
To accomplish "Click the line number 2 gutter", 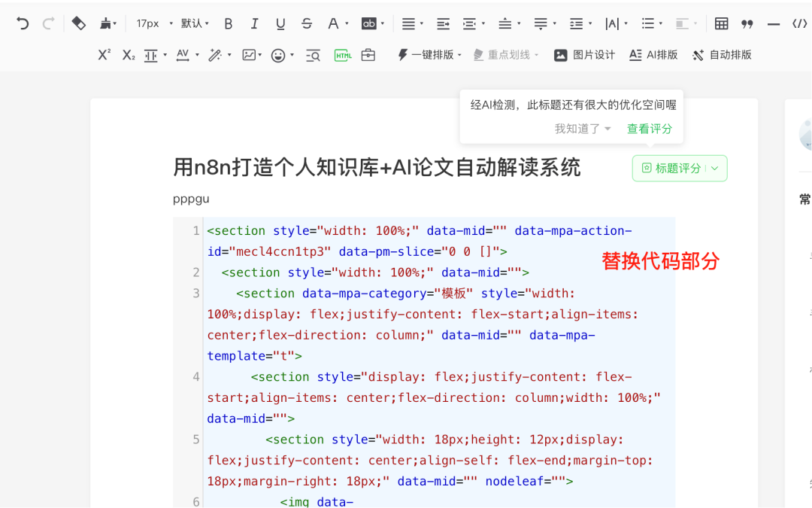I will tap(195, 272).
